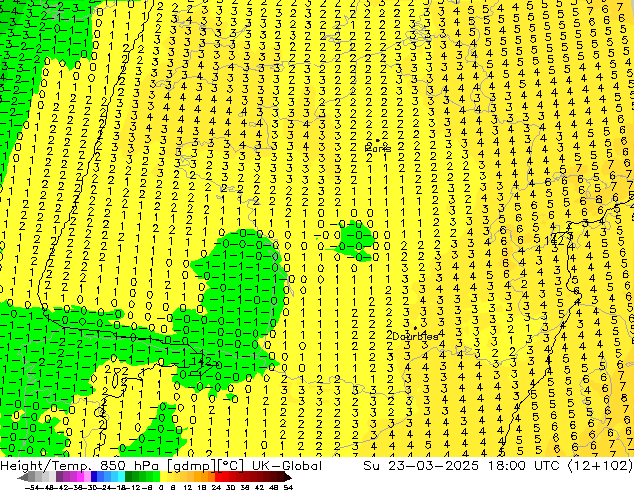Click the '[gdmp]' unit label

pos(190,466)
